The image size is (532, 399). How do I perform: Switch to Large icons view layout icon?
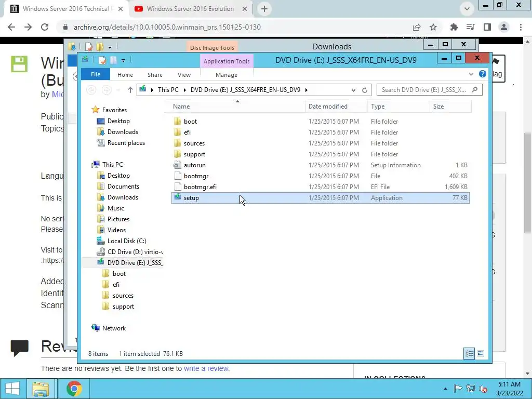tap(481, 353)
